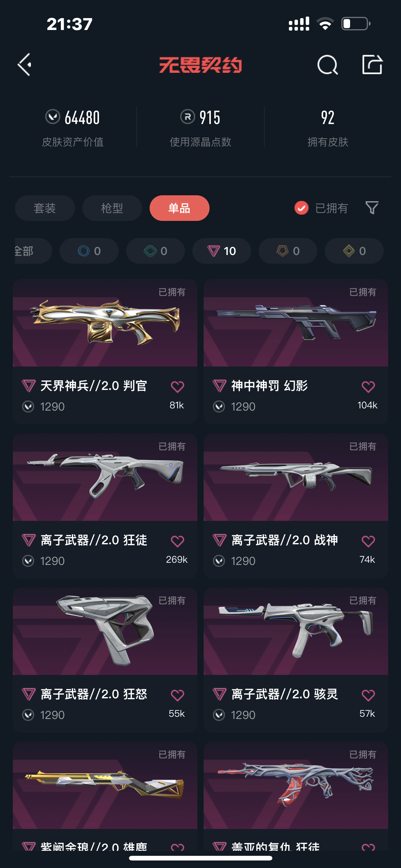Select the green diamond tier filter
The width and height of the screenshot is (401, 868).
pos(155,251)
